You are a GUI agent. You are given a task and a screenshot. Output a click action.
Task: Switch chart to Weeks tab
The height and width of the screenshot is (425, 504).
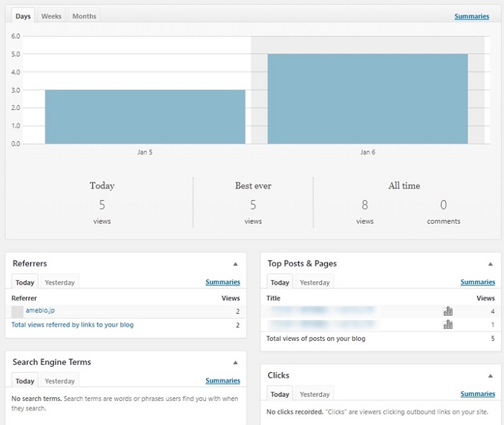(52, 16)
